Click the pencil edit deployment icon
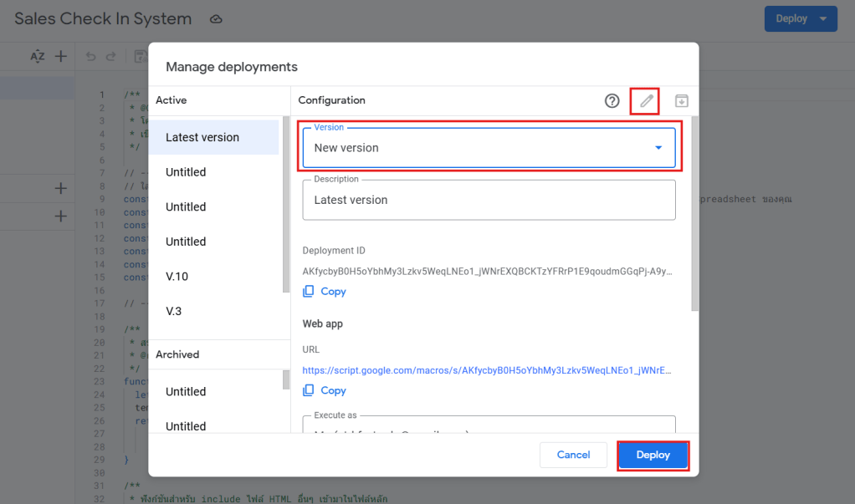Image resolution: width=855 pixels, height=504 pixels. coord(645,101)
